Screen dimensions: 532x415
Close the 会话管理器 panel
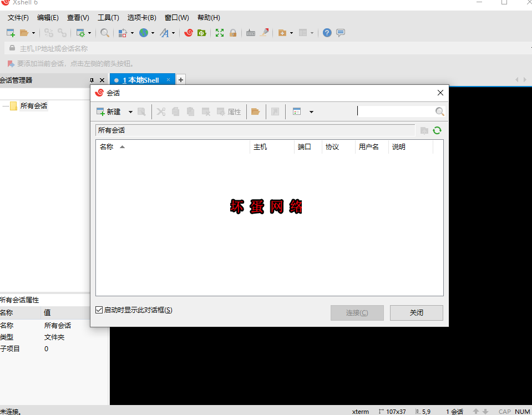click(102, 80)
